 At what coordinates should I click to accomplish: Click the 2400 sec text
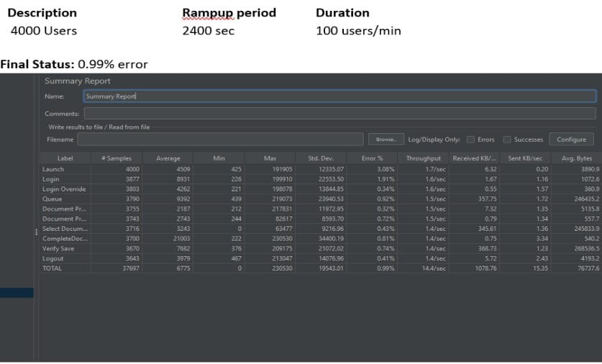tap(209, 31)
